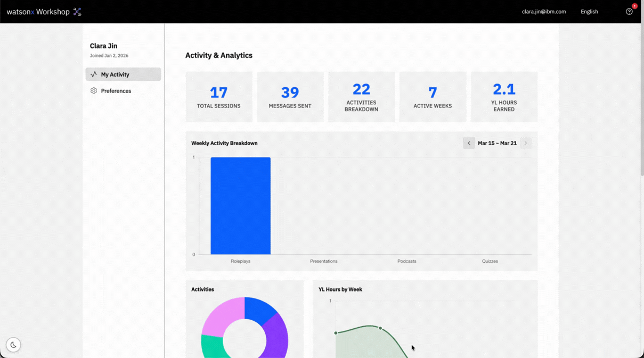644x358 pixels.
Task: Click the Presentations axis label
Action: pyautogui.click(x=324, y=261)
